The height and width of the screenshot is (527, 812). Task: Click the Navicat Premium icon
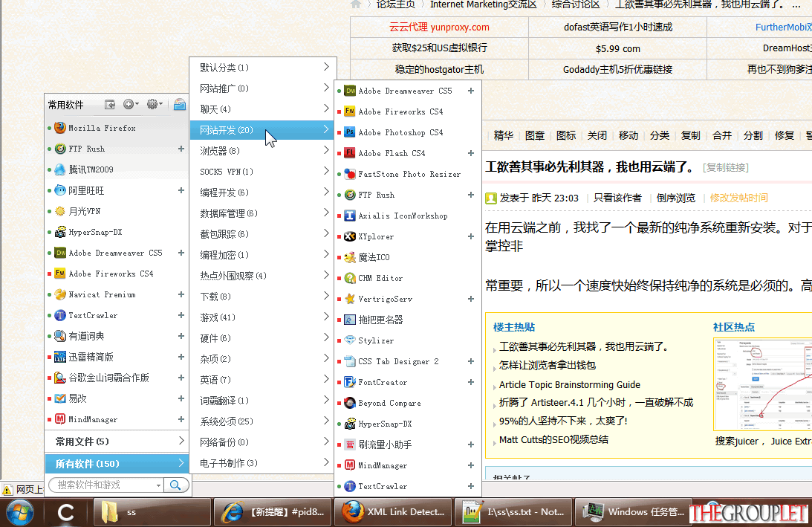pyautogui.click(x=60, y=294)
